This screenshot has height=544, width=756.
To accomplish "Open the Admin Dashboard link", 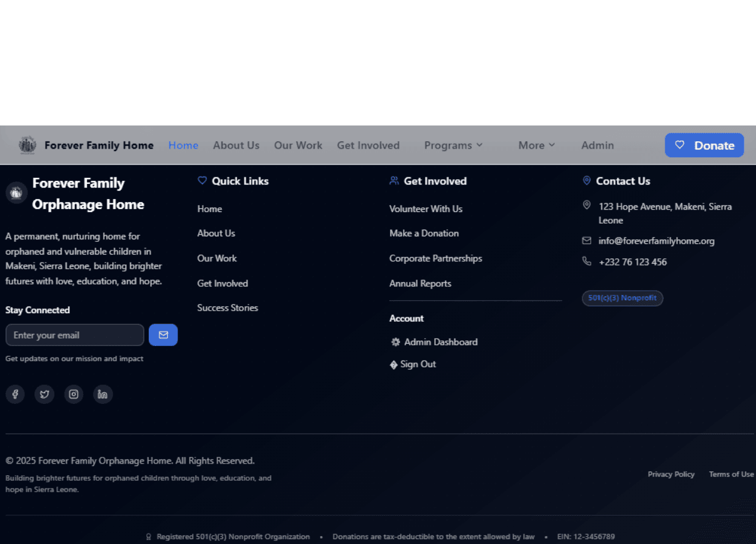I will [434, 342].
